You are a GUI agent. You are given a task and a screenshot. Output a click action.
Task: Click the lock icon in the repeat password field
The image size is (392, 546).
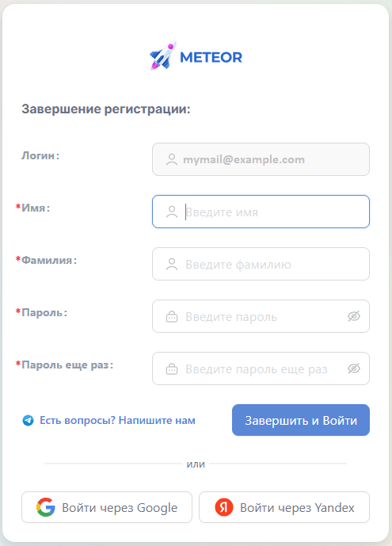pyautogui.click(x=172, y=368)
